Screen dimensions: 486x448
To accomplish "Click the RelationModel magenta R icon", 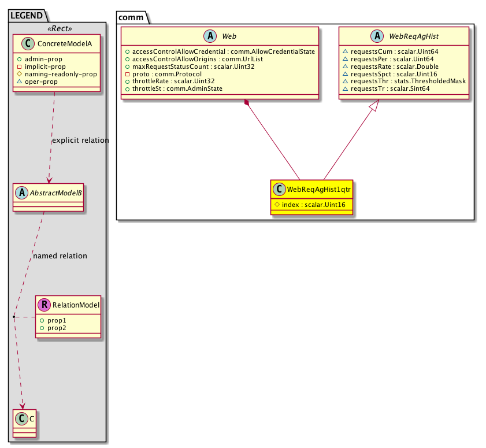I will 44,304.
